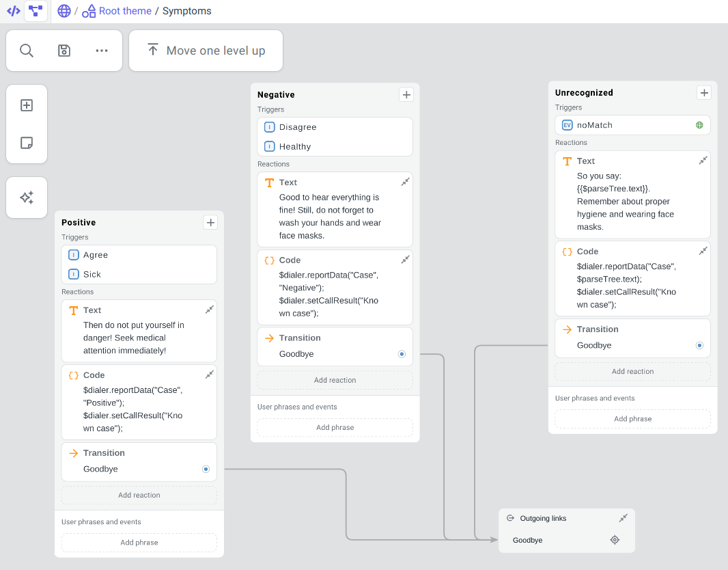Click plus button on Positive state header
Screen dimensions: 728x570
coord(211,222)
